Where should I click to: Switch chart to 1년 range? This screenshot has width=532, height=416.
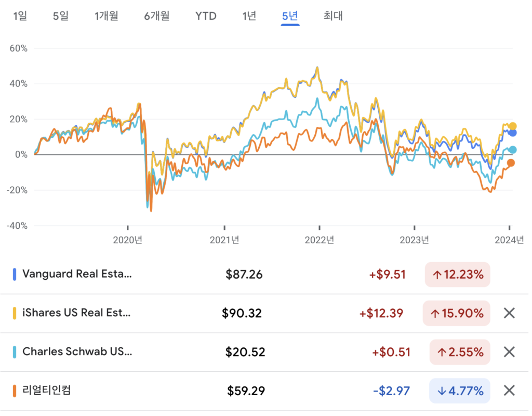(x=249, y=16)
